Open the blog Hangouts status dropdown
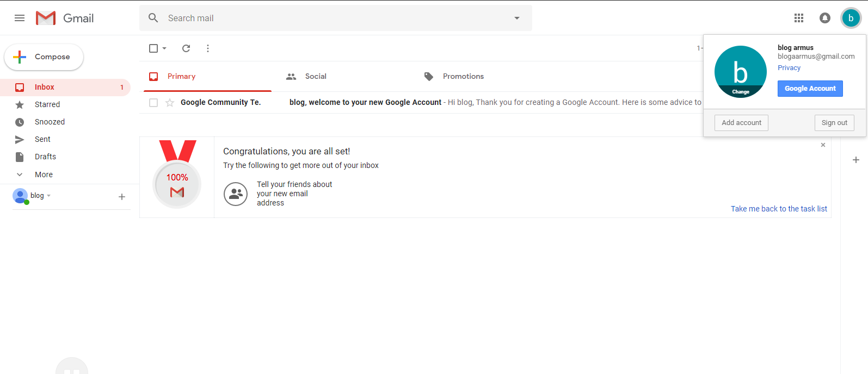 (49, 196)
